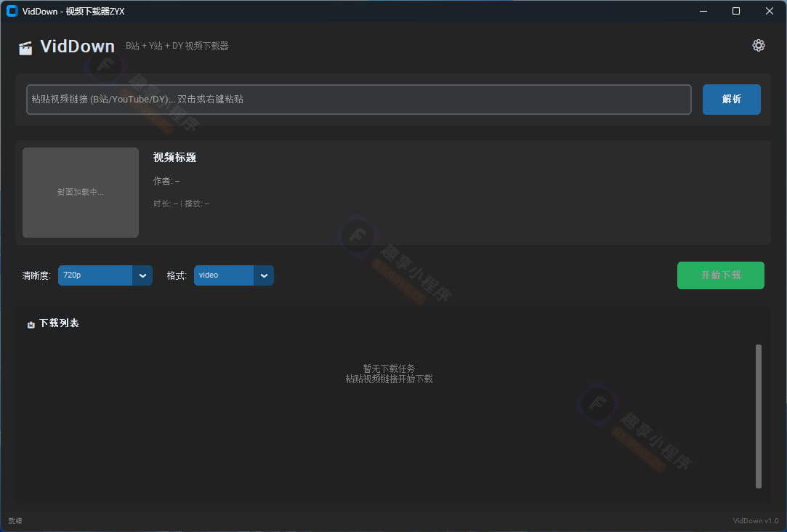Click the VidDown clapperboard logo icon
This screenshot has width=787, height=532.
click(26, 46)
